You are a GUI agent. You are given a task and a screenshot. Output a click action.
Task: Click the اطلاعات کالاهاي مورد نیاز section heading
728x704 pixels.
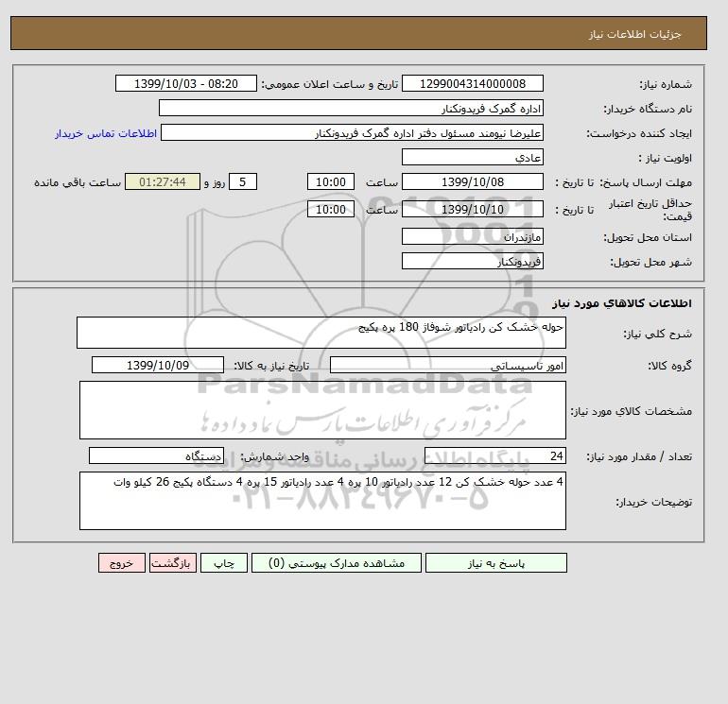(622, 303)
